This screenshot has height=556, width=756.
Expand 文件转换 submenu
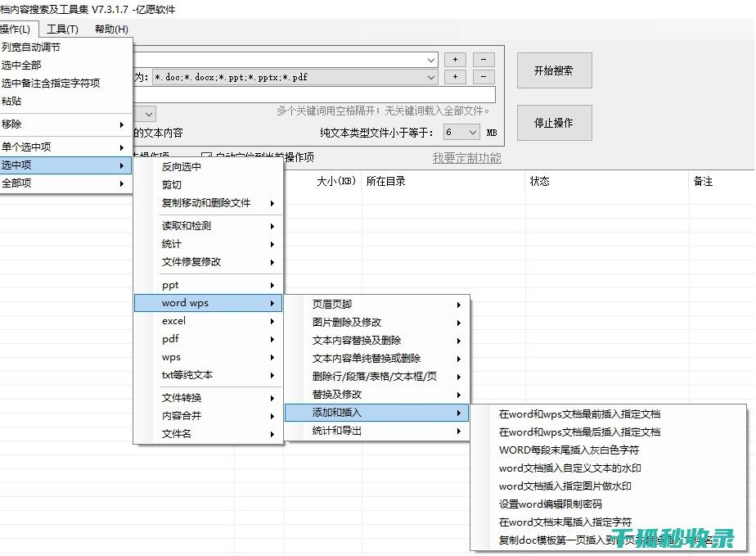coord(209,398)
